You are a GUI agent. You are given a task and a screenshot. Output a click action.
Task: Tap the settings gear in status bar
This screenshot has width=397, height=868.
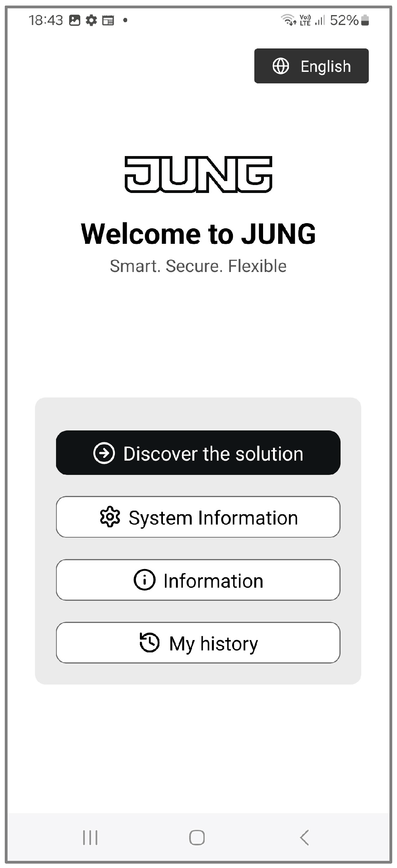pos(91,20)
